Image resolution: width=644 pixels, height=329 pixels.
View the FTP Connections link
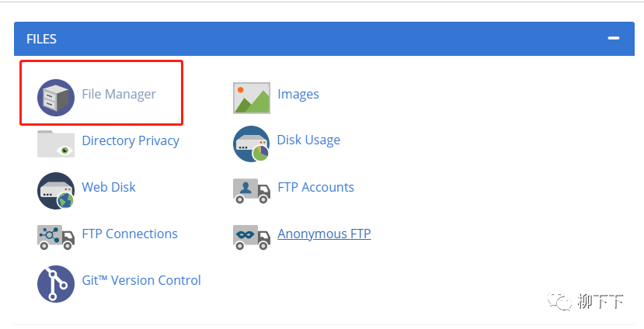(130, 234)
